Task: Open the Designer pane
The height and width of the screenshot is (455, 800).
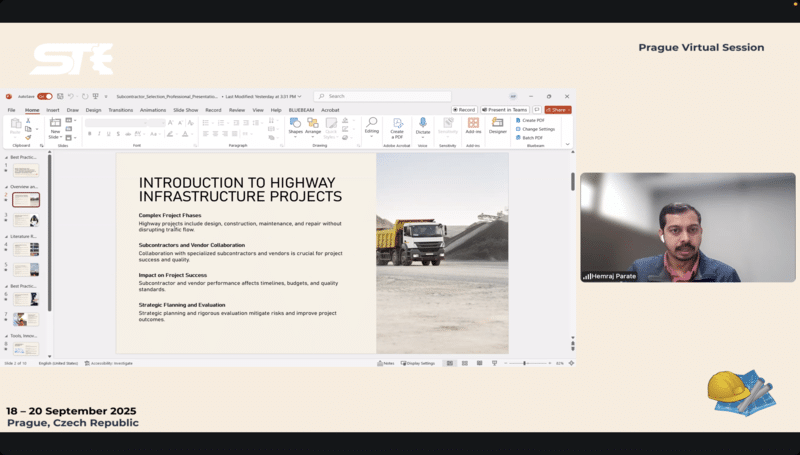Action: [x=498, y=124]
